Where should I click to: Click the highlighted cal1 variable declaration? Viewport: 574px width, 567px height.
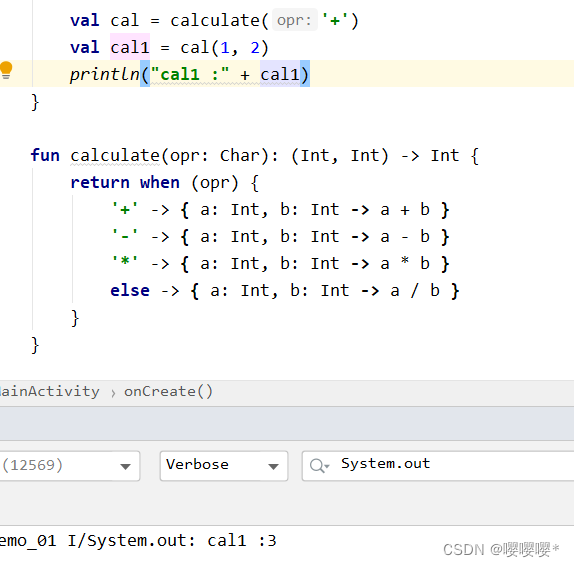click(x=130, y=47)
